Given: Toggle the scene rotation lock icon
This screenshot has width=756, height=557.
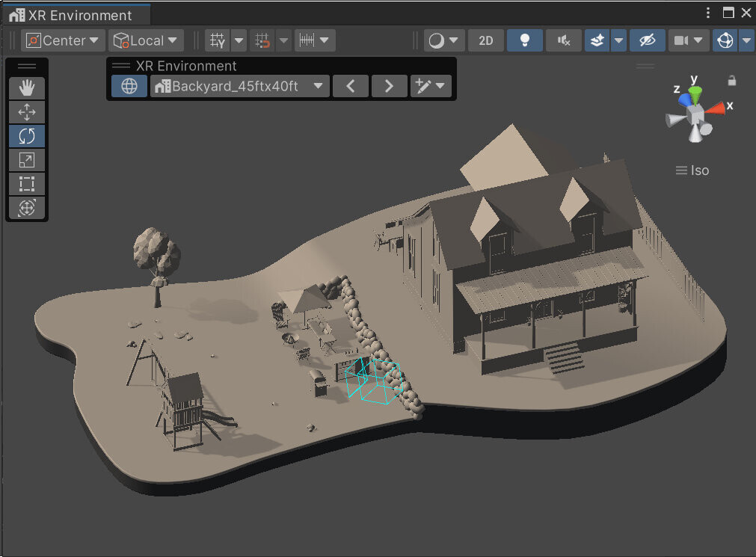Looking at the screenshot, I should click(732, 81).
